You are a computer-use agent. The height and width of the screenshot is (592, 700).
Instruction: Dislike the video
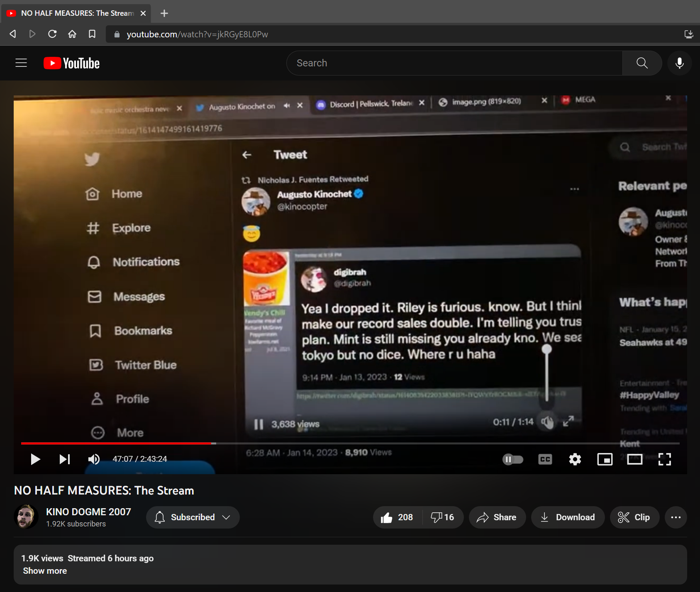point(443,517)
